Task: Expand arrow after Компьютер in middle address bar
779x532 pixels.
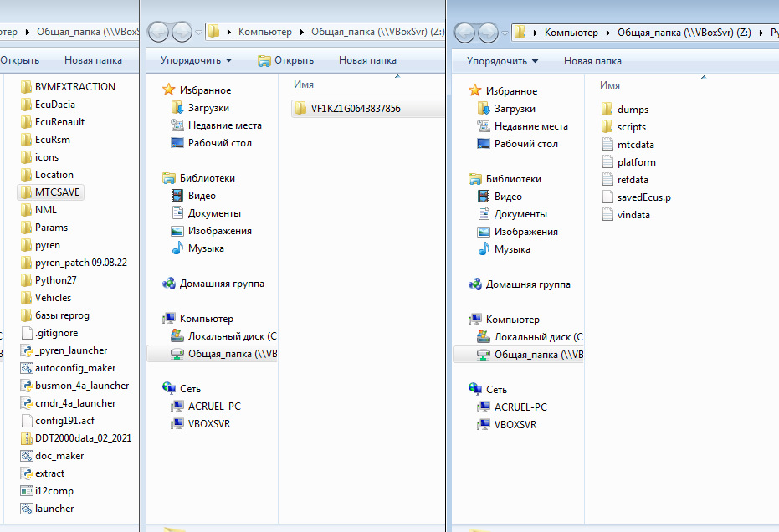Action: click(x=301, y=33)
